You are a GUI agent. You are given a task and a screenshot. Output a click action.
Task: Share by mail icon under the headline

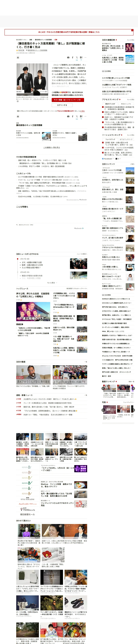pos(68,58)
